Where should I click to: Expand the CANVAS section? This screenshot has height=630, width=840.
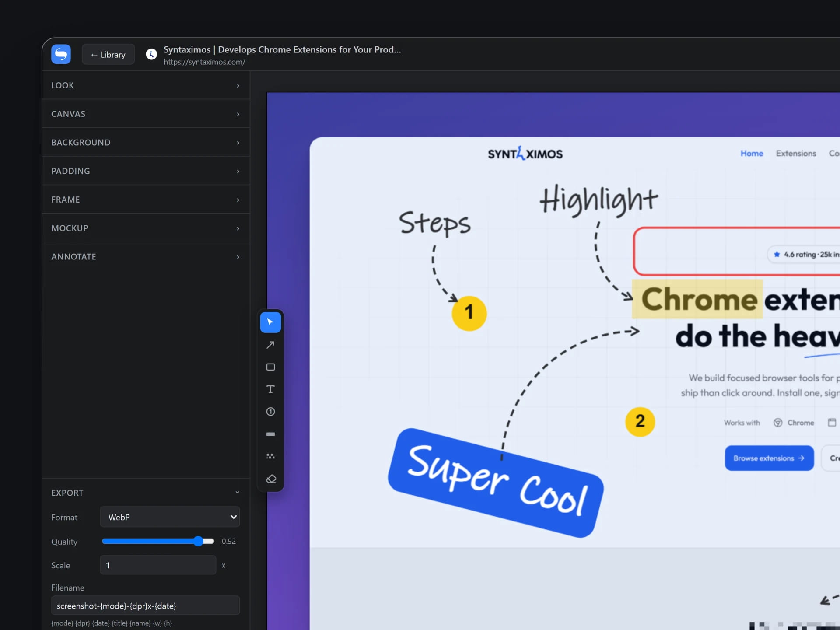(146, 114)
